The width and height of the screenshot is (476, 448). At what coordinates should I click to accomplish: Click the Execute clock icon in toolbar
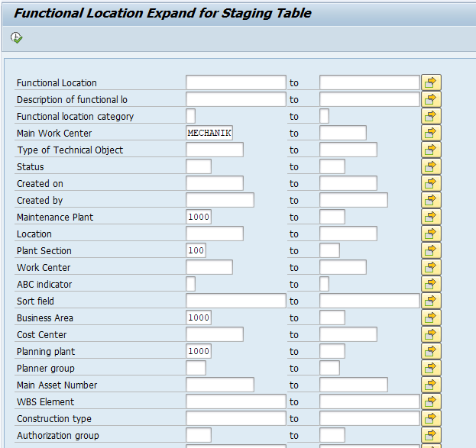(x=17, y=37)
